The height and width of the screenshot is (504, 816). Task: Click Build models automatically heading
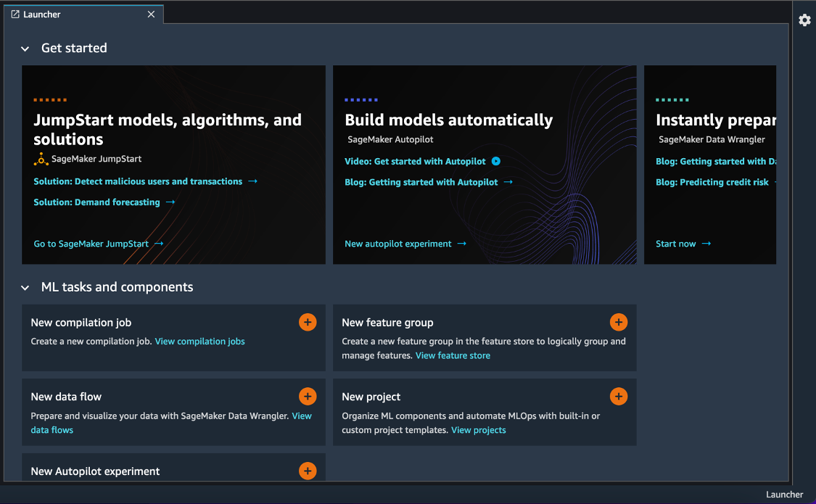(448, 120)
